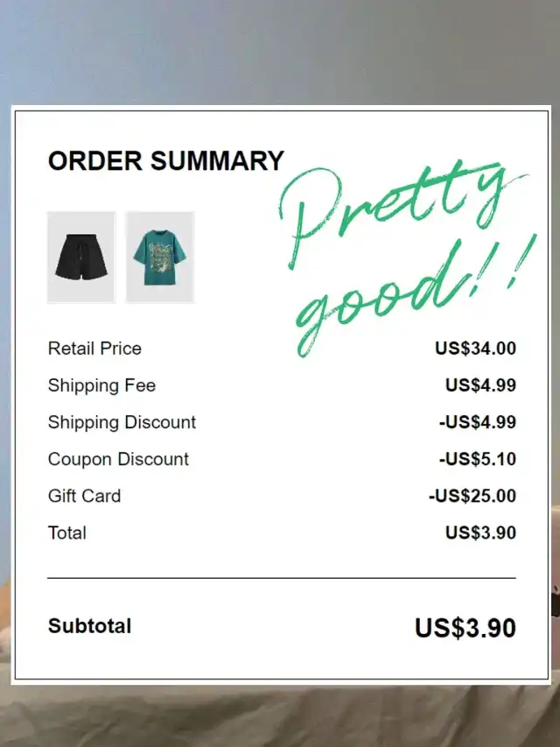
Task: Select the Gift Card label
Action: (x=84, y=496)
